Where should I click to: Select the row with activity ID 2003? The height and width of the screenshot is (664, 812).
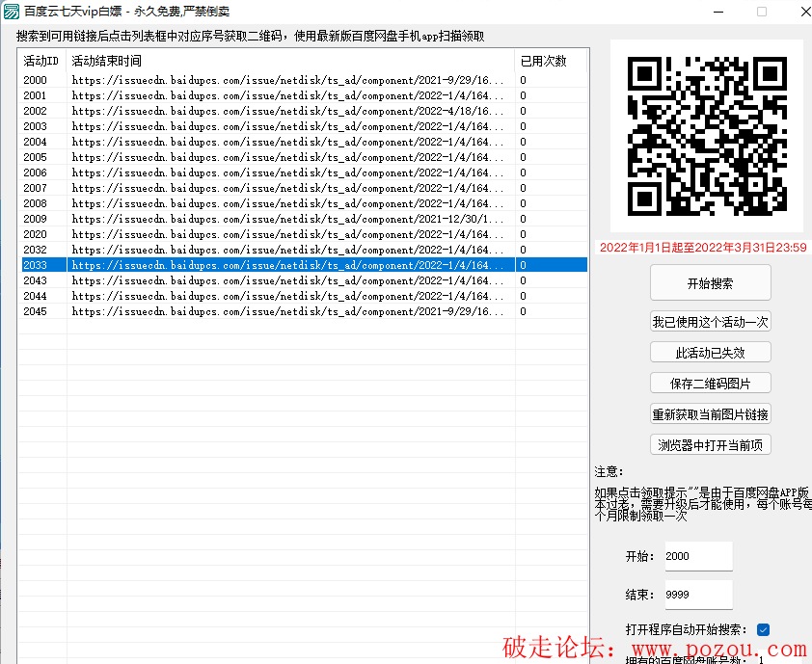tap(303, 126)
